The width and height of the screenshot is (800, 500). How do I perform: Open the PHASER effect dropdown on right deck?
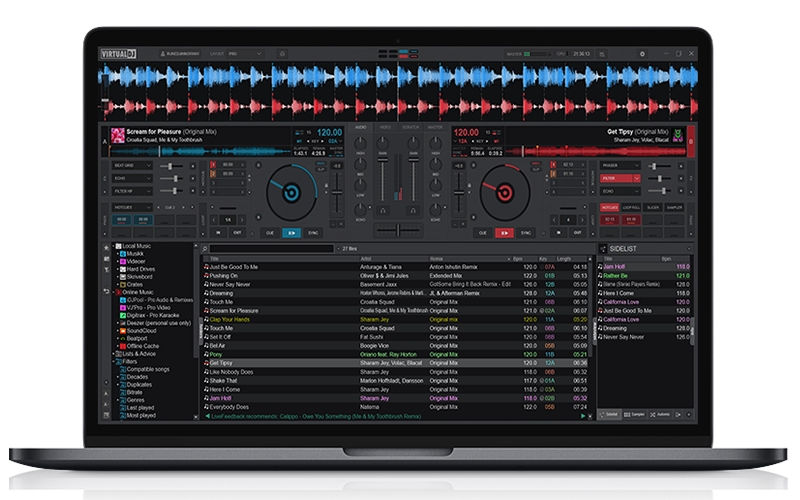point(620,166)
